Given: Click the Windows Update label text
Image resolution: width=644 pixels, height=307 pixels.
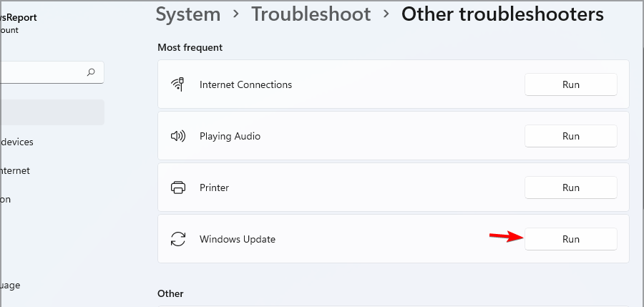Looking at the screenshot, I should coord(237,239).
